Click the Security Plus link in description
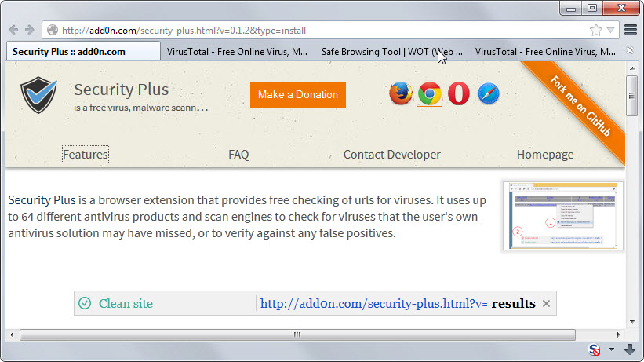The width and height of the screenshot is (644, 362). [42, 200]
